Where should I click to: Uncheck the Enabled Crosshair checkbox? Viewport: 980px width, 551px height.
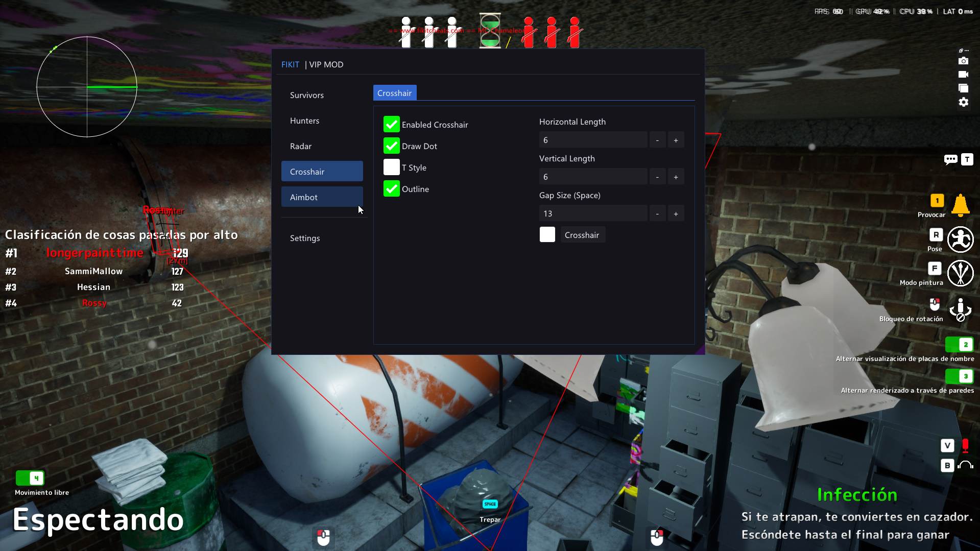(x=392, y=124)
